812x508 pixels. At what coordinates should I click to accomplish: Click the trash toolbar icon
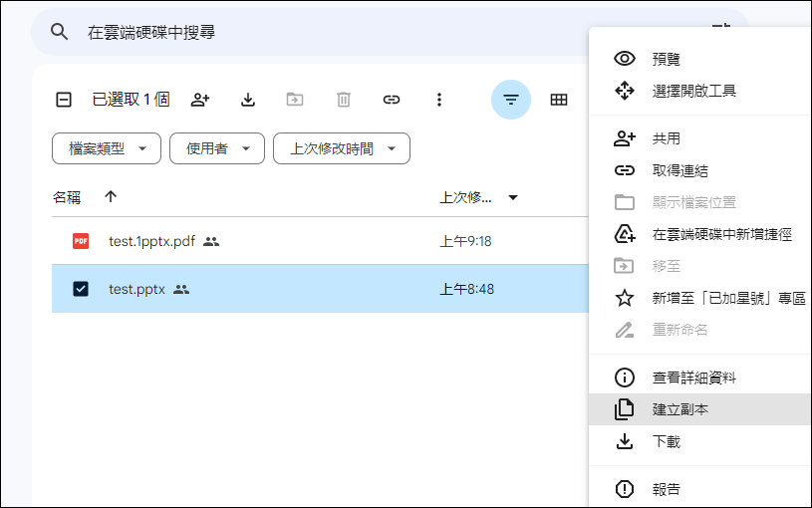pos(344,100)
